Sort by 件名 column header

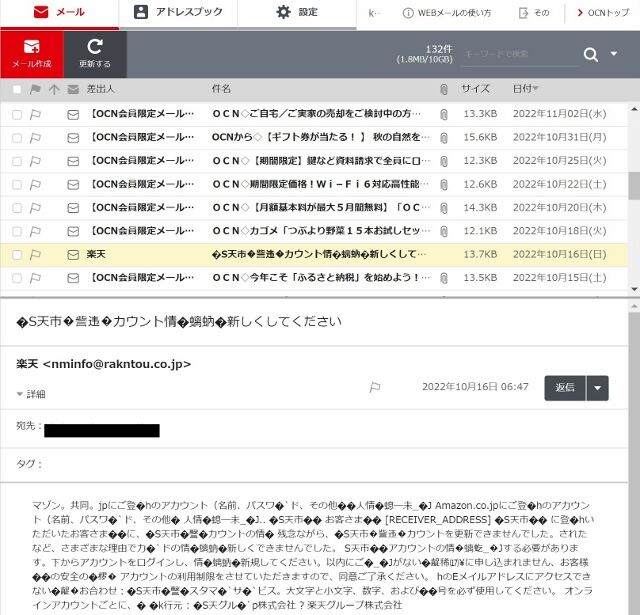[x=221, y=89]
